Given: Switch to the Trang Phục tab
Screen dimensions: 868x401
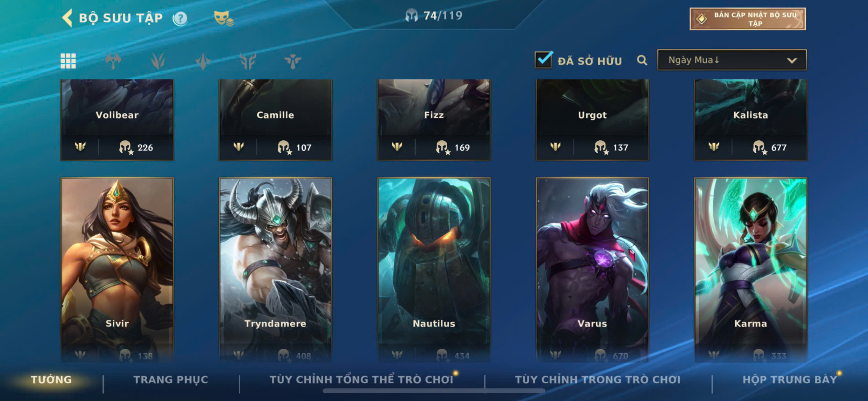Looking at the screenshot, I should [170, 379].
